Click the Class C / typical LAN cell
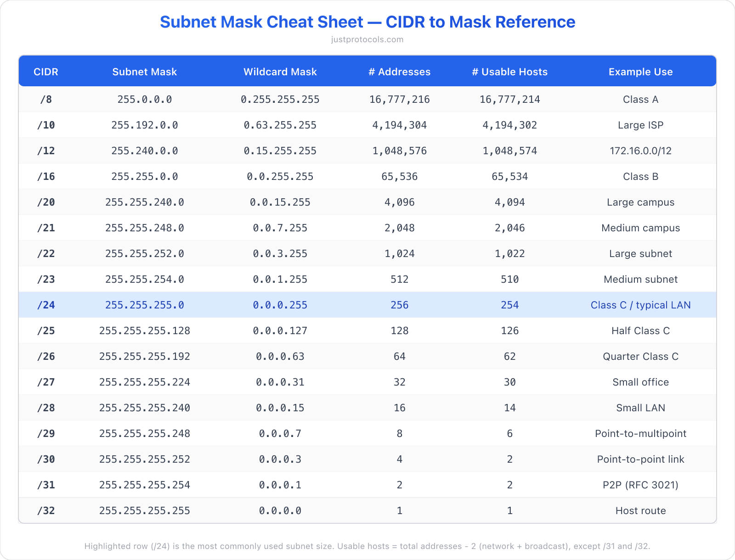The height and width of the screenshot is (560, 735). (x=640, y=305)
